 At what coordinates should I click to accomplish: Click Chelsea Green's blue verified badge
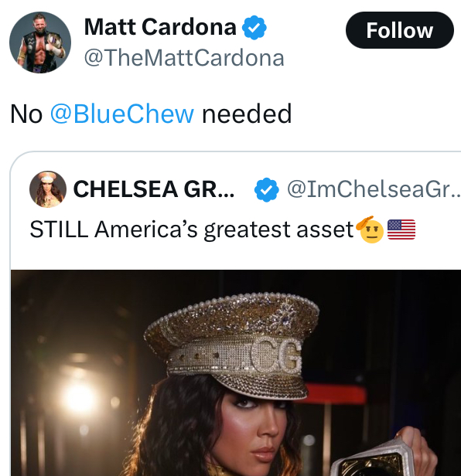[267, 190]
